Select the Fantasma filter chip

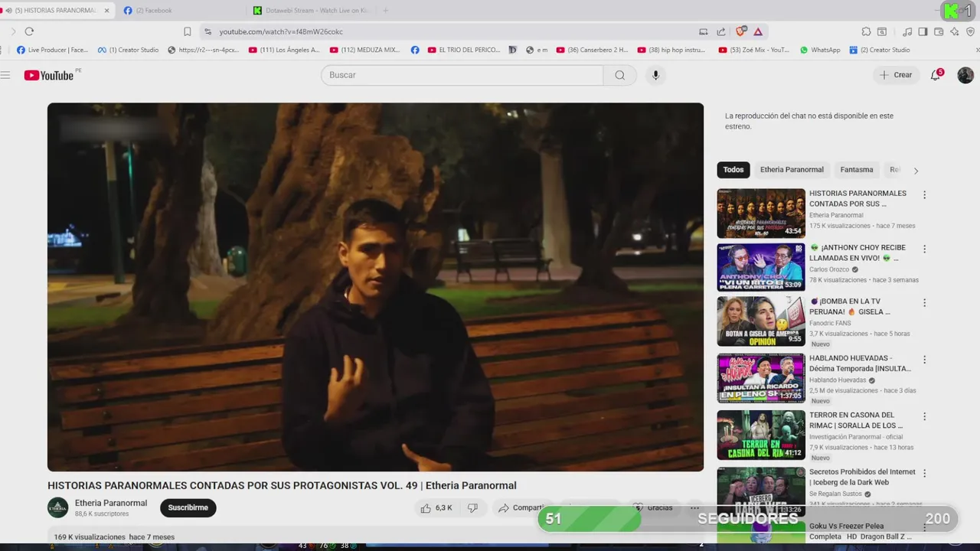coord(857,170)
